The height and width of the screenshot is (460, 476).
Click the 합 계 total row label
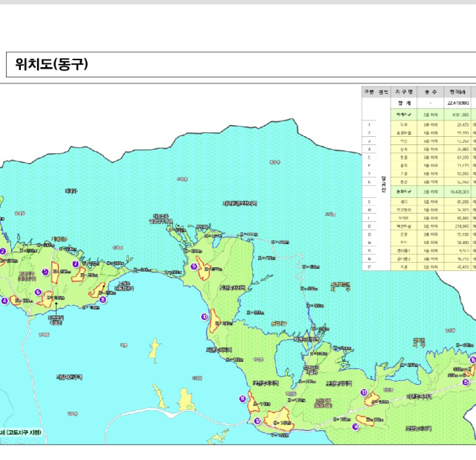tap(404, 103)
